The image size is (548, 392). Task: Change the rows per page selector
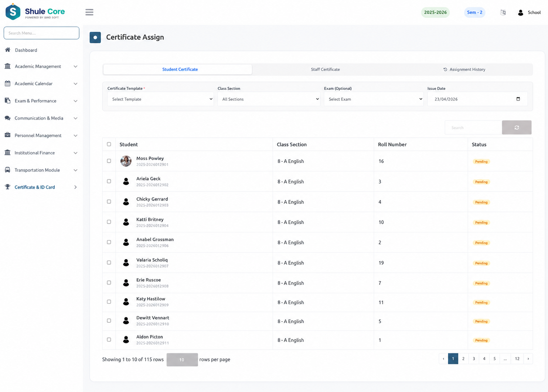182,359
